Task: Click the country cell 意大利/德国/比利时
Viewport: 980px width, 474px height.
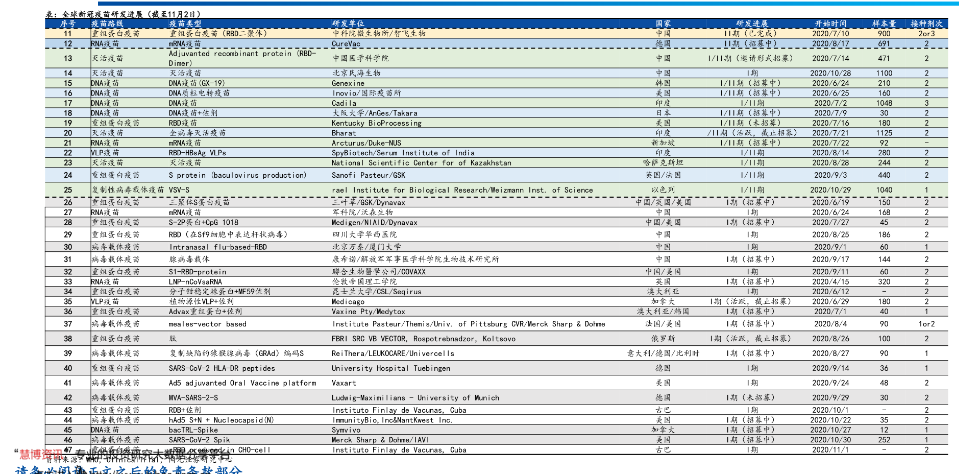Action: [663, 353]
